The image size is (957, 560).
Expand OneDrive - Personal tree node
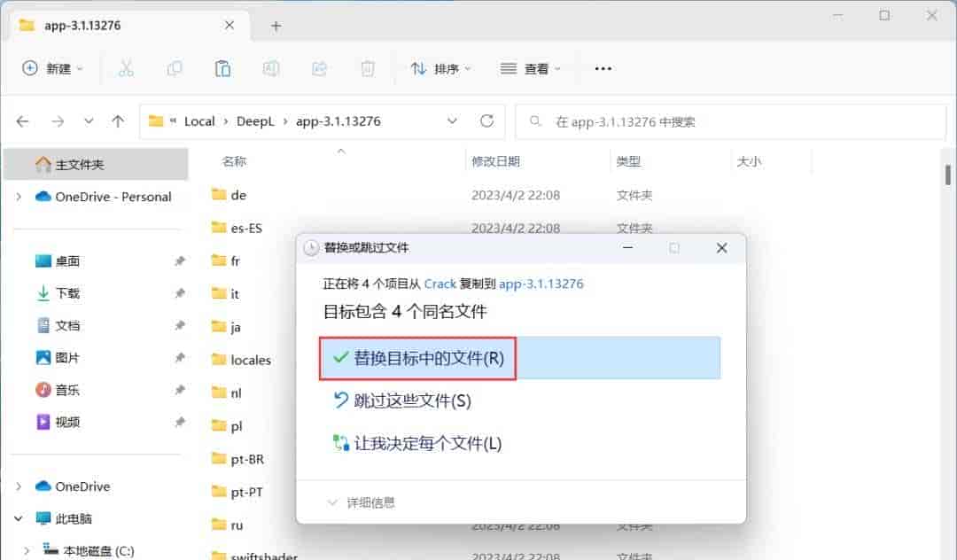tap(19, 197)
